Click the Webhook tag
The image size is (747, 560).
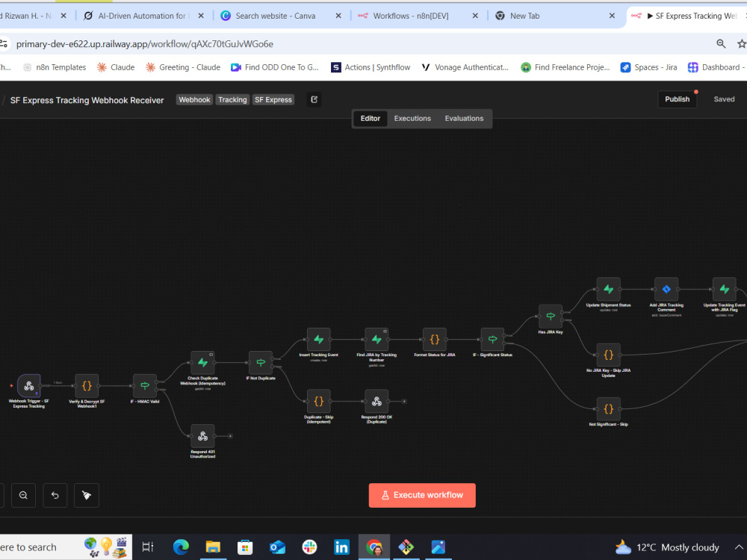tap(194, 99)
